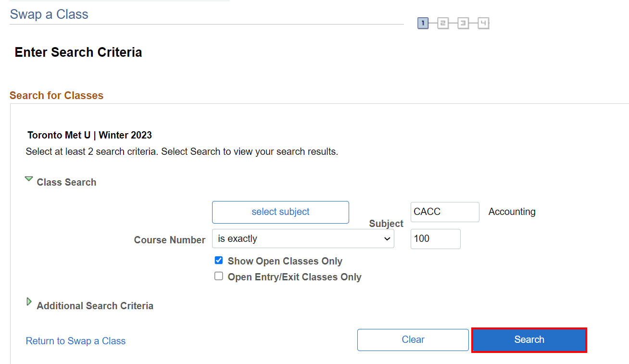629x364 pixels.
Task: Click step 4 progress indicator
Action: click(483, 23)
